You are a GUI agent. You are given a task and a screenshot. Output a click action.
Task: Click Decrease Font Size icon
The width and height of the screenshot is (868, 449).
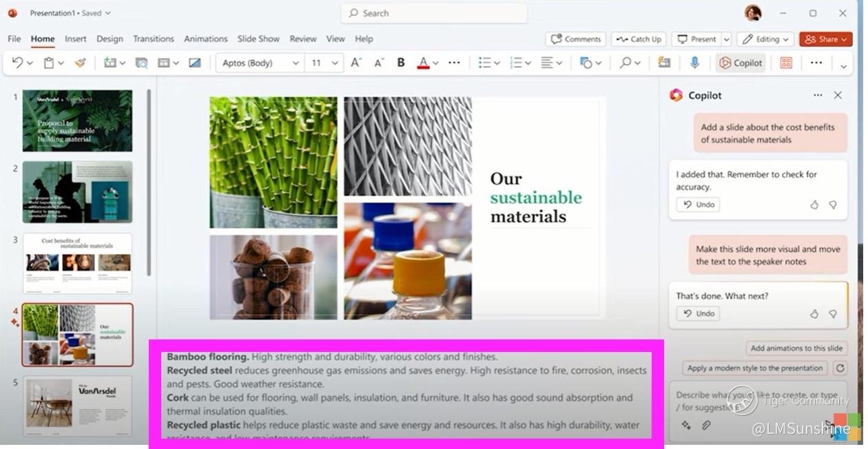tap(378, 63)
